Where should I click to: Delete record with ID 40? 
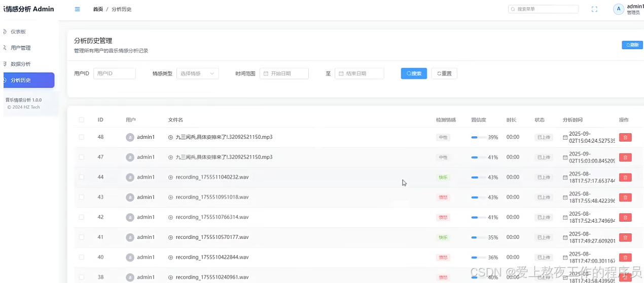coord(625,257)
